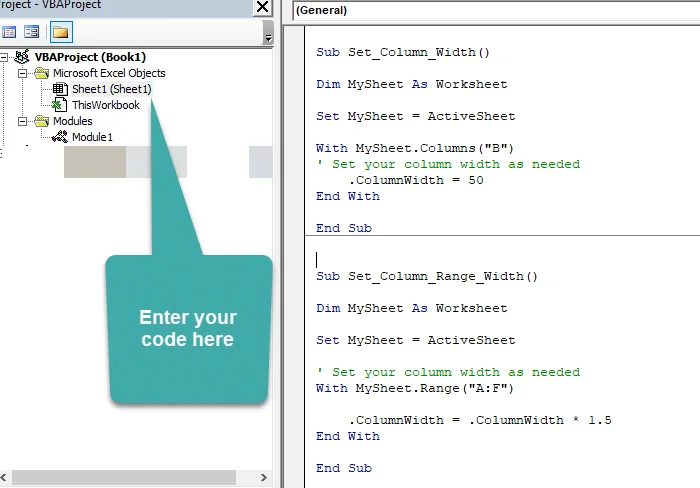Click the .ColumnWidth * 1.5 line
The image size is (700, 488).
pos(480,420)
